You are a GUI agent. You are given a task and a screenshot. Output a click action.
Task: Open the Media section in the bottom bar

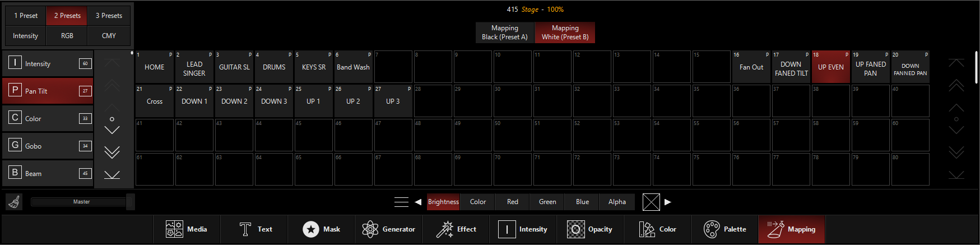187,229
